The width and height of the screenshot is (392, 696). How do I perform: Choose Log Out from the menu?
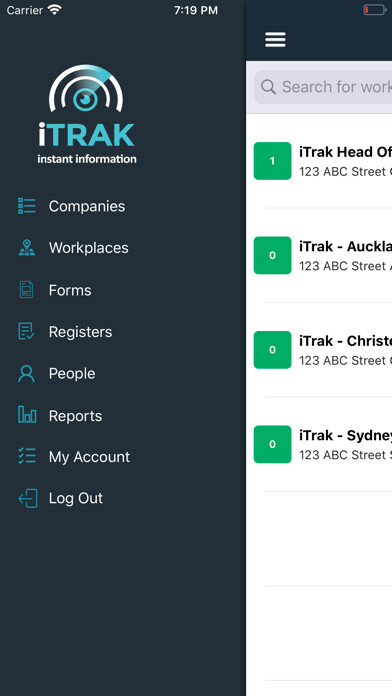[75, 498]
